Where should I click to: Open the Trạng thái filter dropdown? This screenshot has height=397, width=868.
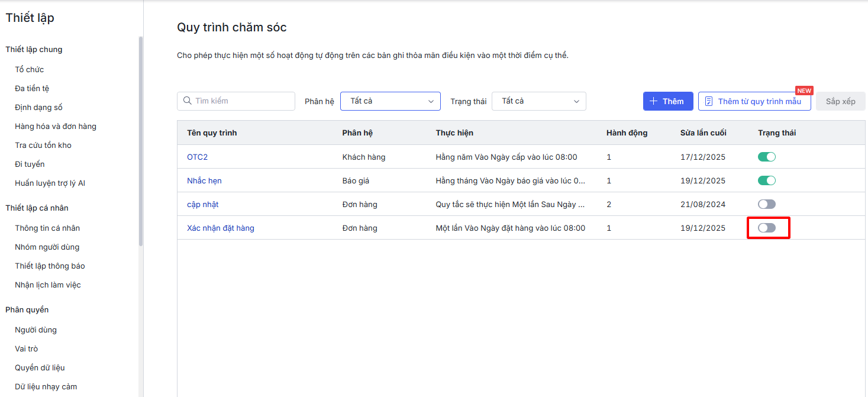[x=539, y=101]
